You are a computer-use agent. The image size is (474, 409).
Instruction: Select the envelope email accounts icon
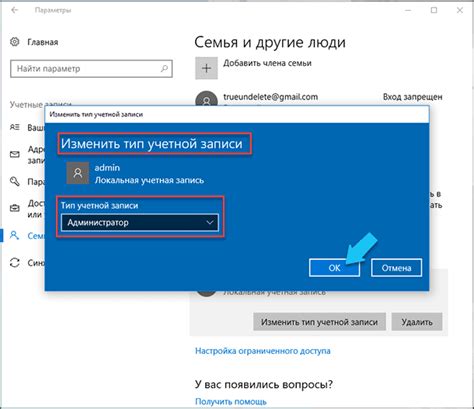(x=15, y=154)
